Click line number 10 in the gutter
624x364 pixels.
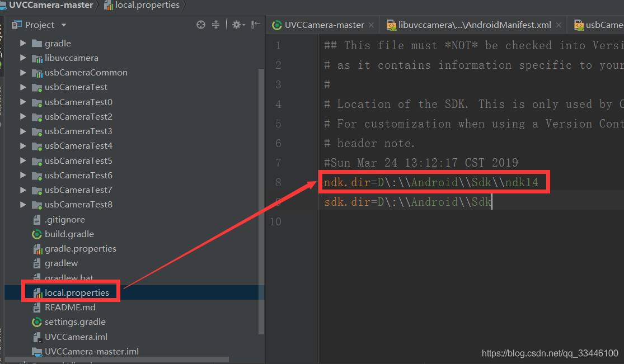(x=275, y=221)
